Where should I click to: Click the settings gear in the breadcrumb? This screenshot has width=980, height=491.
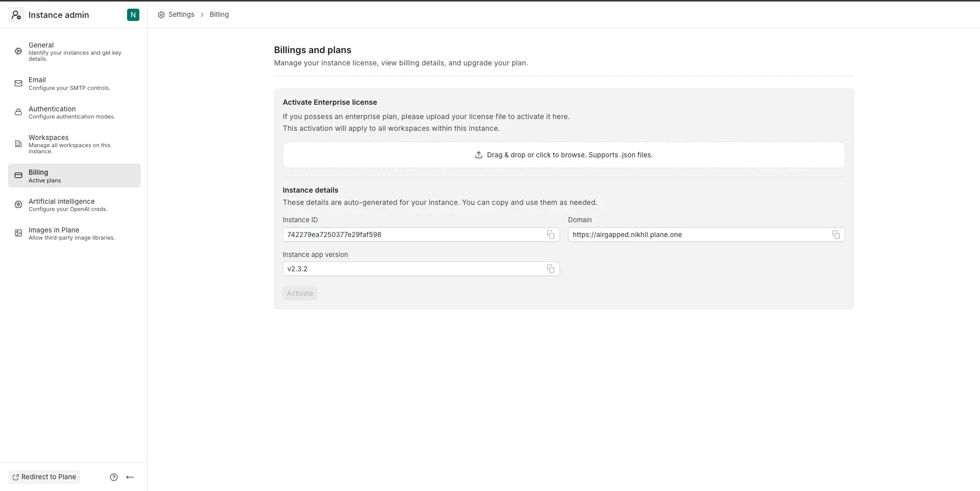tap(161, 15)
